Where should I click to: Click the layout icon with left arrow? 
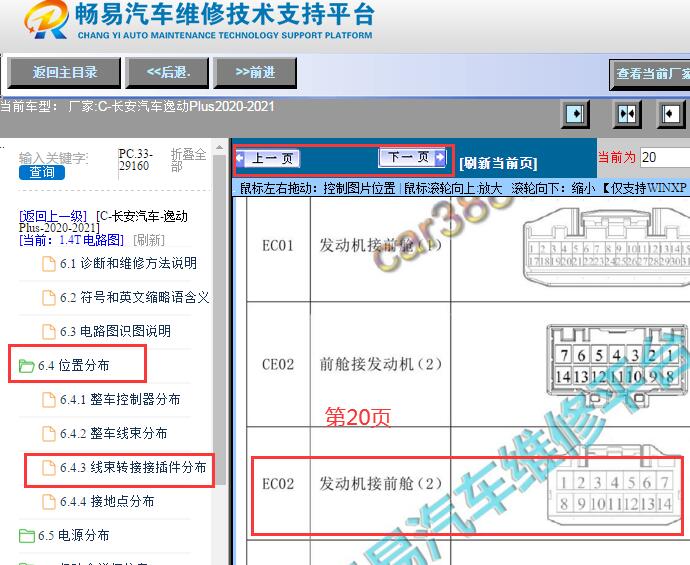[670, 114]
